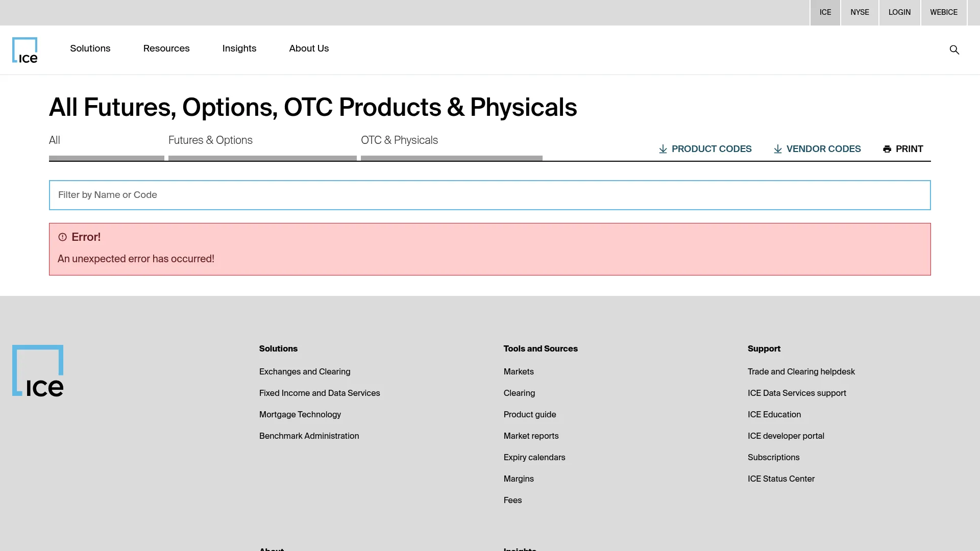
Task: Open the search magnifier icon
Action: click(954, 50)
